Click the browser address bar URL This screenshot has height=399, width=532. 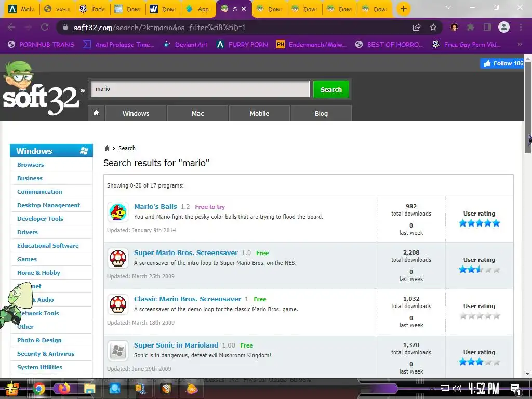159,28
